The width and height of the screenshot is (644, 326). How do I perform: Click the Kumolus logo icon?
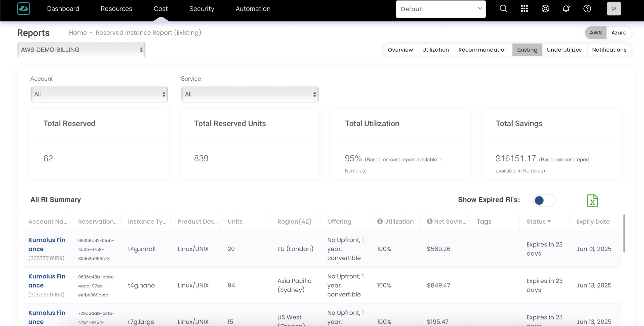[x=24, y=9]
